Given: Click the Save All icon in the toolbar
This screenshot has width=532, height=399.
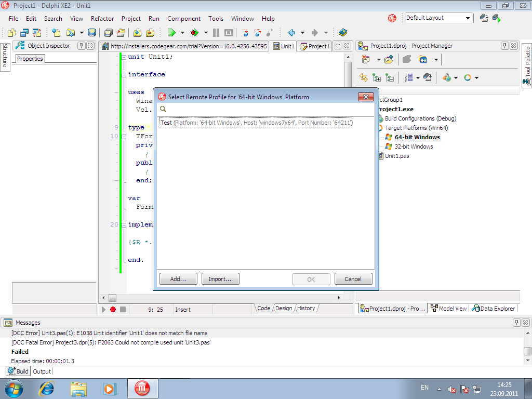Looking at the screenshot, I should point(108,33).
